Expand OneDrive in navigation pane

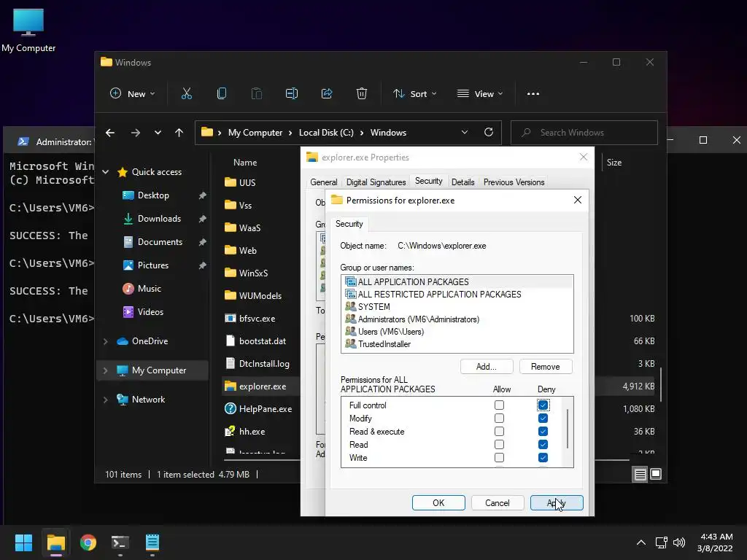click(x=106, y=341)
